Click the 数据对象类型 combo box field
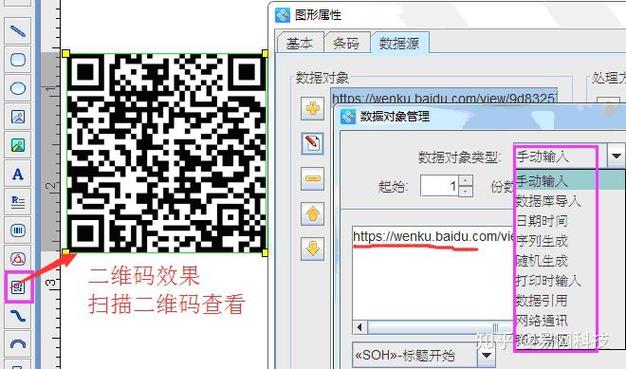Image resolution: width=626 pixels, height=369 pixels. [x=560, y=156]
